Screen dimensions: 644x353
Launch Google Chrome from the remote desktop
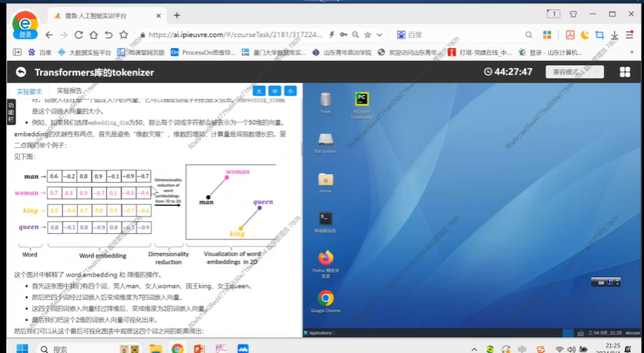point(325,299)
